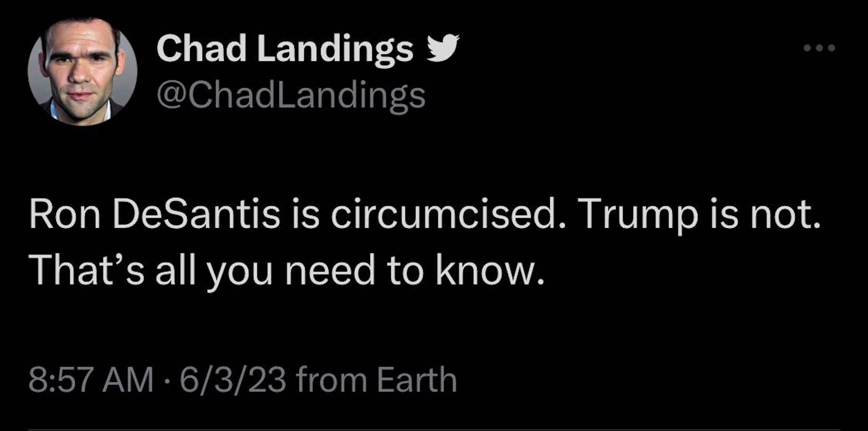Click the Twitter bird badge beside the name

point(443,48)
